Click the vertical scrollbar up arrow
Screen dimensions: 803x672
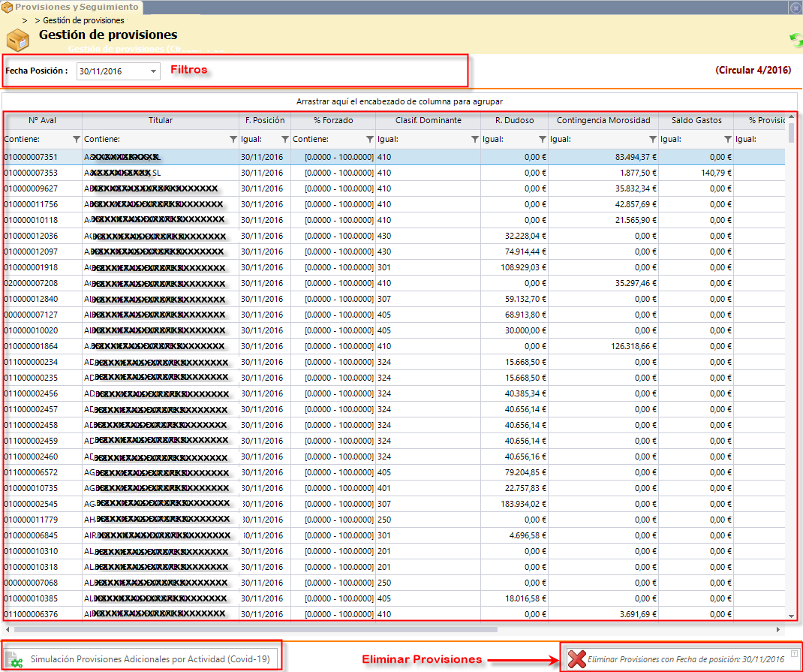791,117
